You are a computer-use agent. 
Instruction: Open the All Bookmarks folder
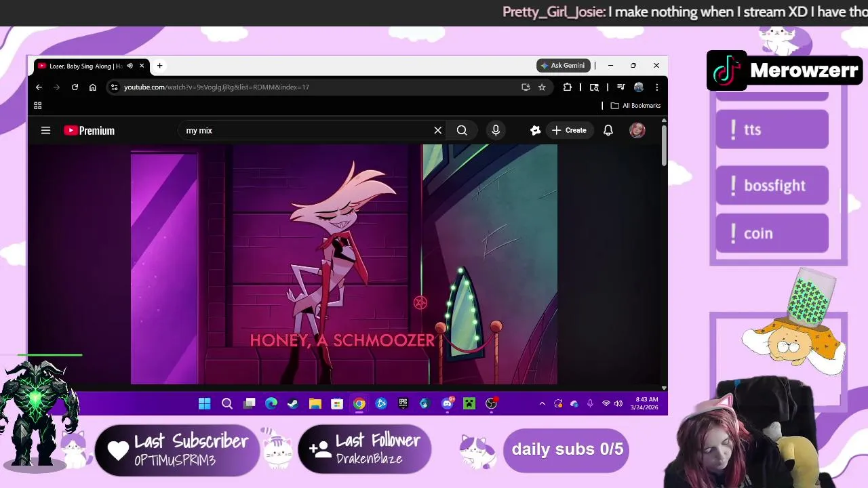click(x=635, y=106)
